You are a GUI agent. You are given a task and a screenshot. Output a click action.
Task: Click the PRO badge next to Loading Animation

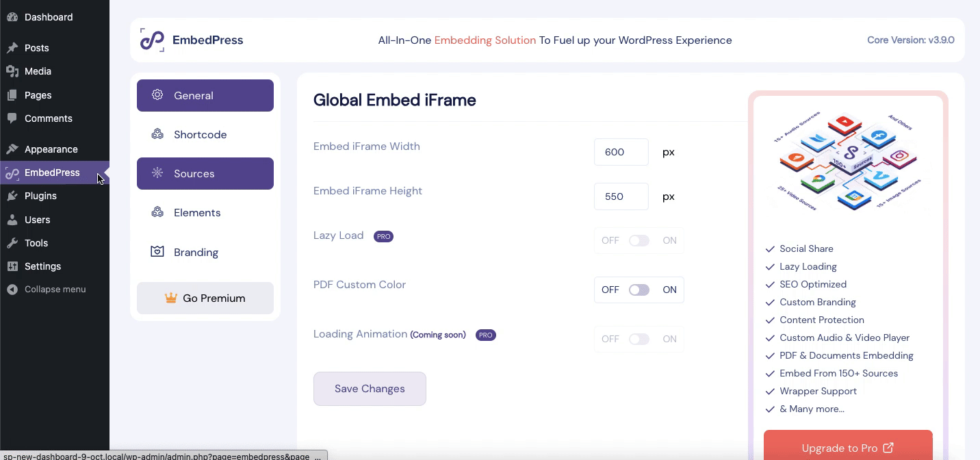point(486,335)
